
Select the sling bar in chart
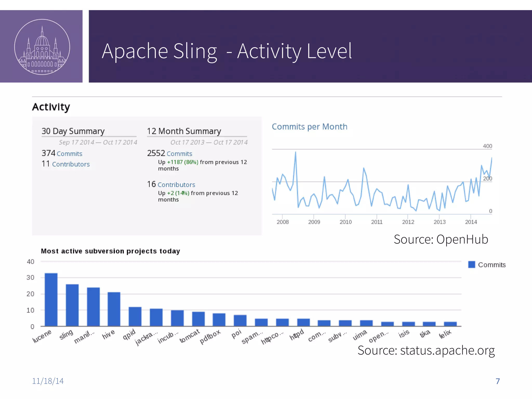point(72,305)
